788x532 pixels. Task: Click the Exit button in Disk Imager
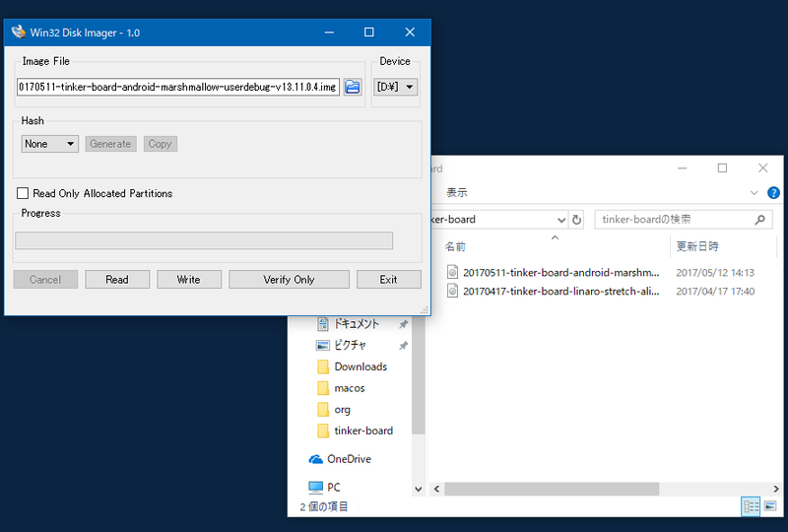click(388, 280)
